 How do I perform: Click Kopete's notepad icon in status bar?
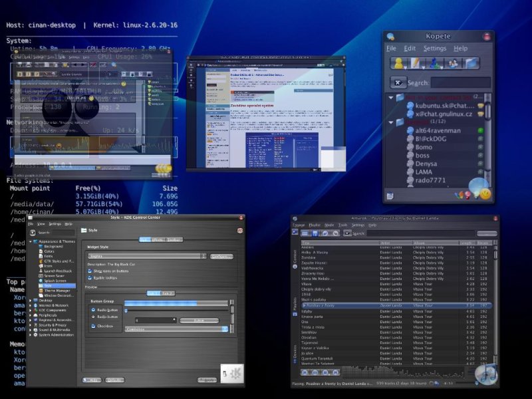[x=390, y=196]
